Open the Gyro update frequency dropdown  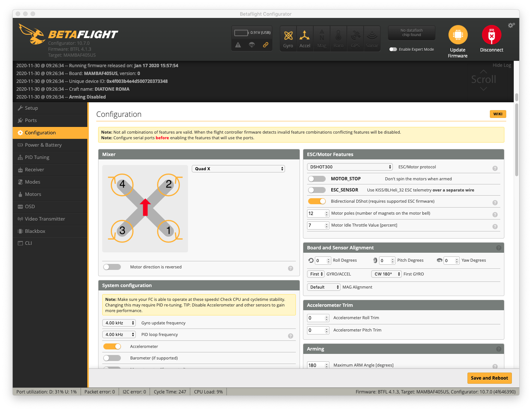coord(119,323)
